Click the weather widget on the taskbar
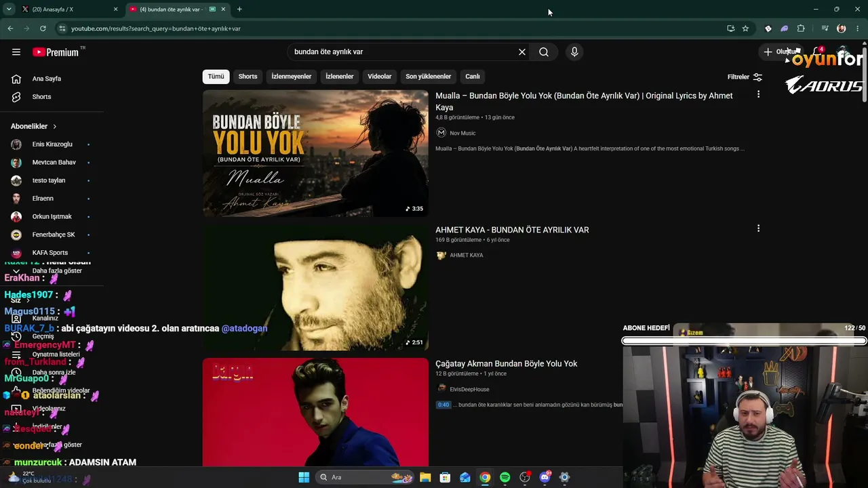Screen dimensions: 868x488 pos(28,477)
